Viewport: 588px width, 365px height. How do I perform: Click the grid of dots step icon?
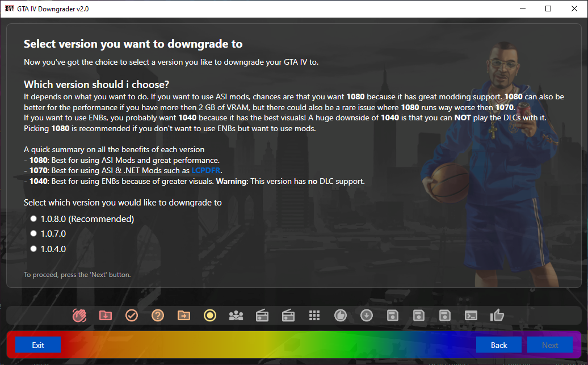pos(314,316)
